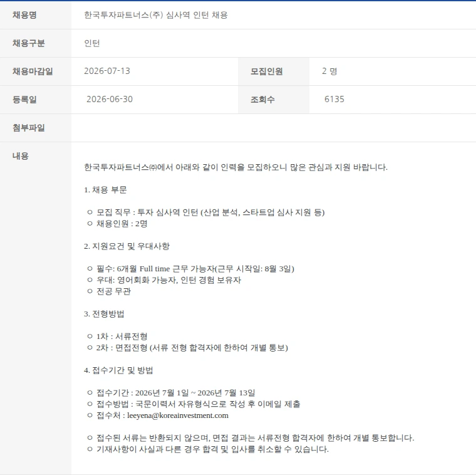Click the intro sentence starting '한국투자파트너스㈜에서'

click(235, 167)
